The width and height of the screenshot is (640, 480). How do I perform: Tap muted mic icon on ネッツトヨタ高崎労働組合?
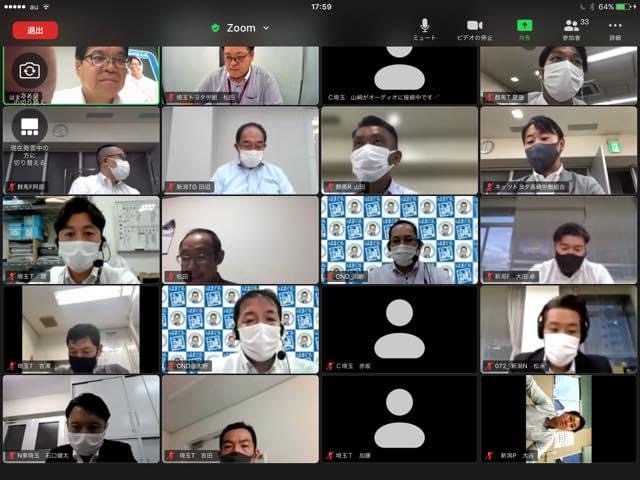489,187
